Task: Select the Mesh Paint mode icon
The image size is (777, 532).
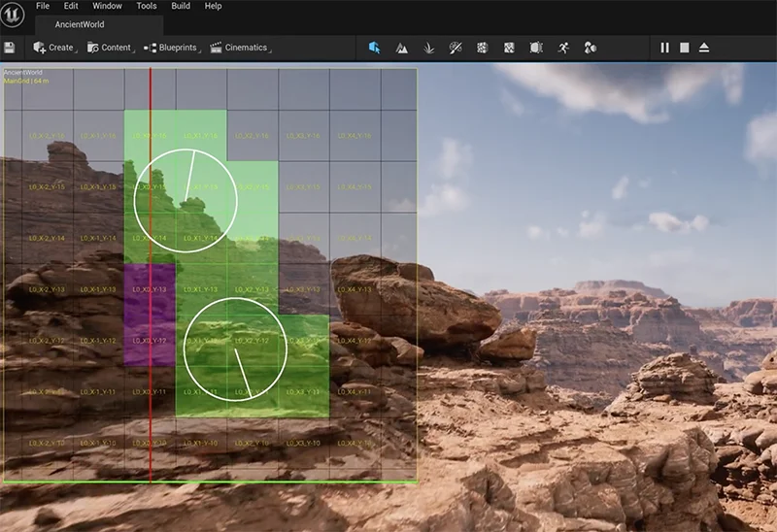Action: [x=455, y=48]
